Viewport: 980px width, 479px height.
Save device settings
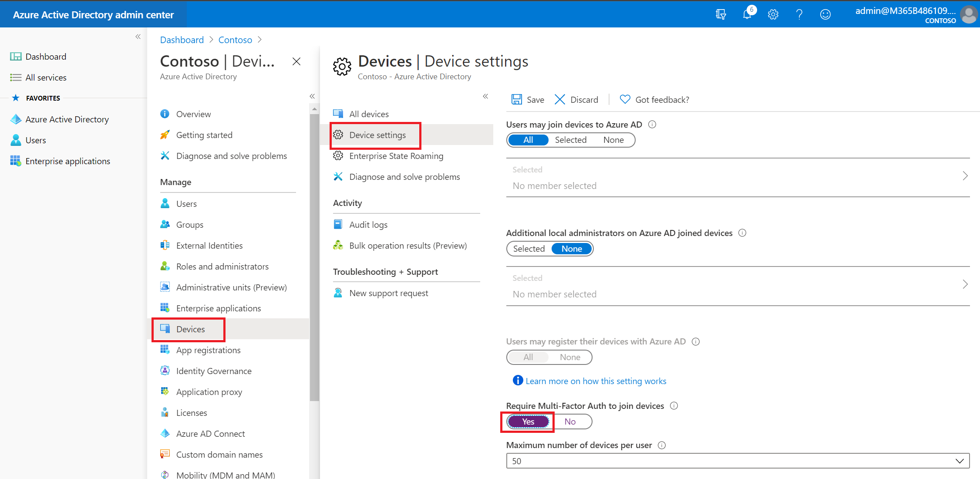tap(528, 100)
